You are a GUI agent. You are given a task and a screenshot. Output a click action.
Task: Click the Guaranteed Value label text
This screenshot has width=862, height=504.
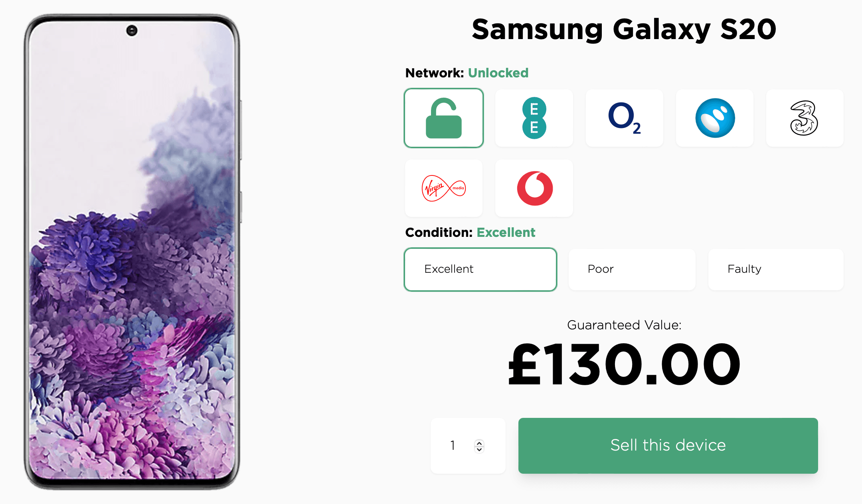(x=624, y=325)
